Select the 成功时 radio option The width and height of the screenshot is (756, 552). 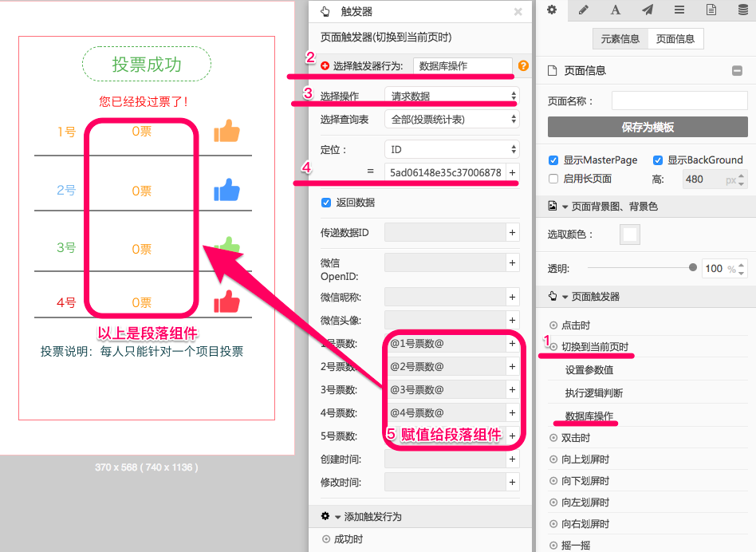coord(326,539)
